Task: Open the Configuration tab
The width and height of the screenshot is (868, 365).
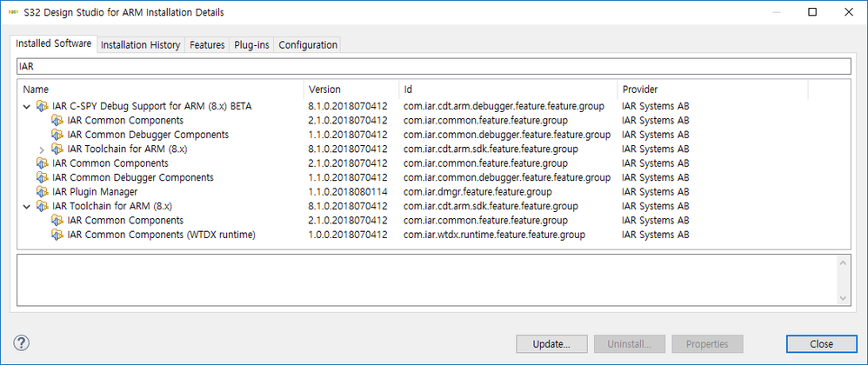Action: (308, 45)
